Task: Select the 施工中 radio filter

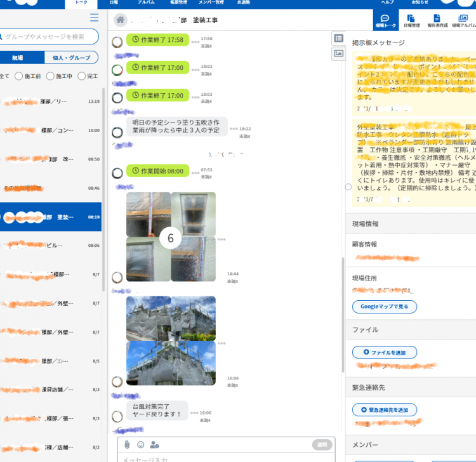Action: point(50,76)
